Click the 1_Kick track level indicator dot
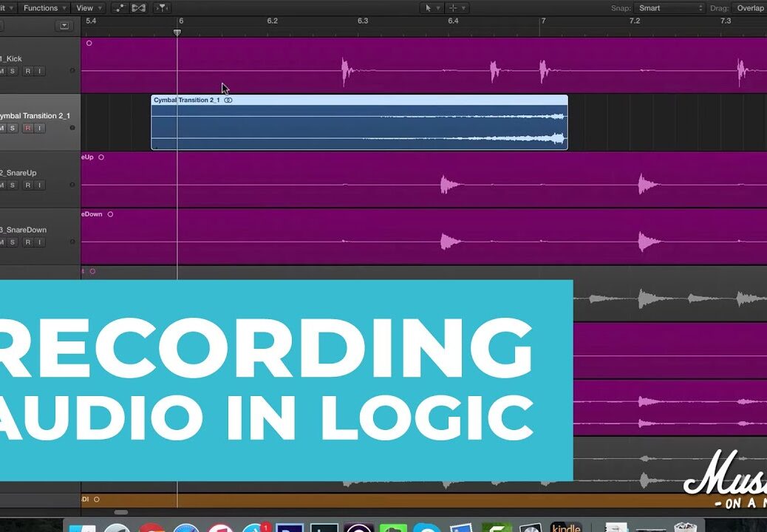This screenshot has height=532, width=767. pyautogui.click(x=72, y=71)
